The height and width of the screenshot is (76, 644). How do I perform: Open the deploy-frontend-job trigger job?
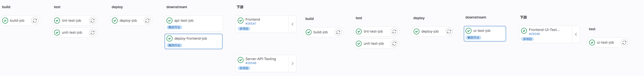pos(190,39)
